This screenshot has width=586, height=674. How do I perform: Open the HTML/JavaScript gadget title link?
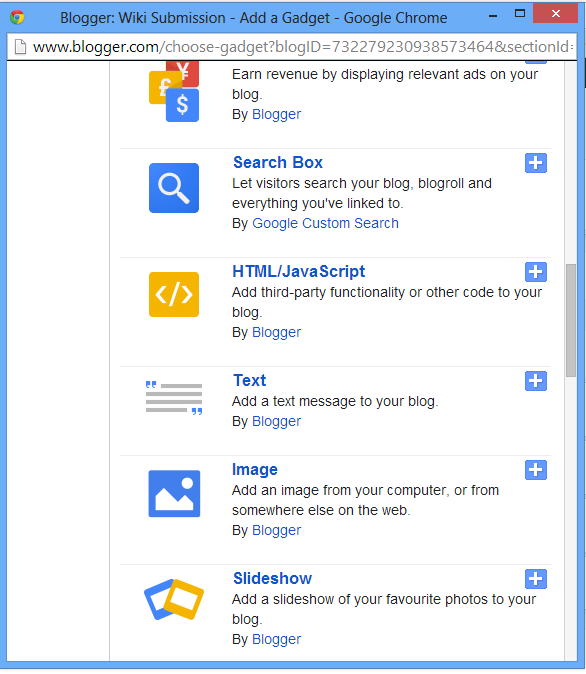[x=298, y=272]
